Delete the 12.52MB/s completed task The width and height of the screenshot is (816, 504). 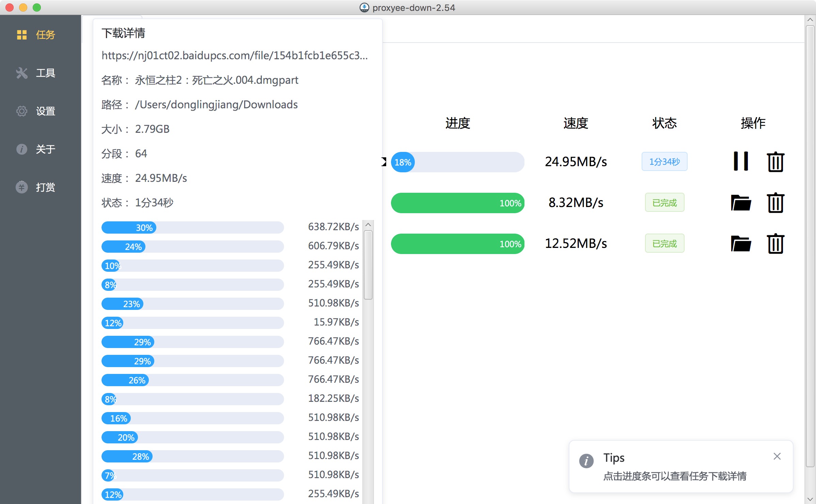pos(775,243)
